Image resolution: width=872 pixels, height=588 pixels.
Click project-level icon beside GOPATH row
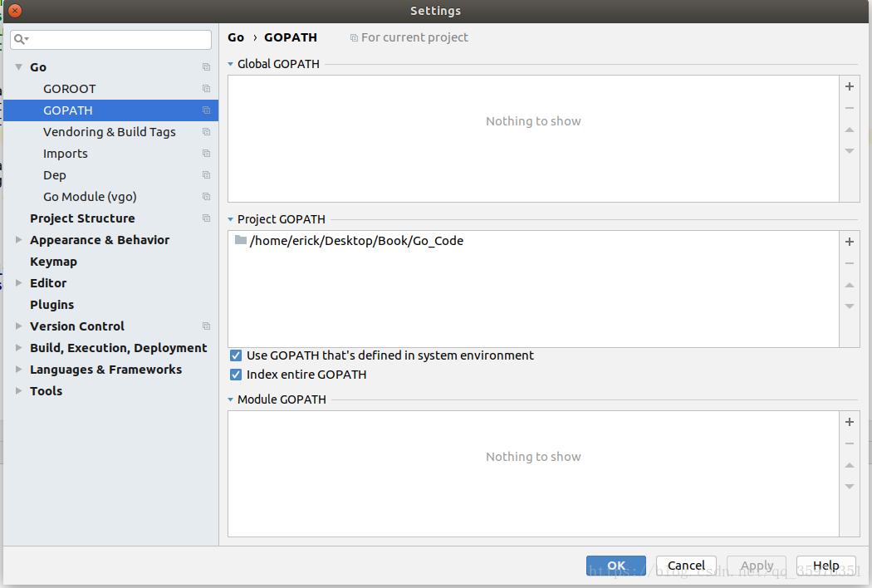(206, 110)
